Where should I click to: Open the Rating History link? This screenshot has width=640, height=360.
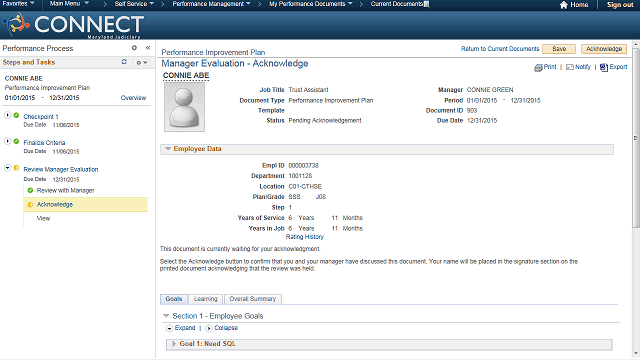click(x=304, y=237)
